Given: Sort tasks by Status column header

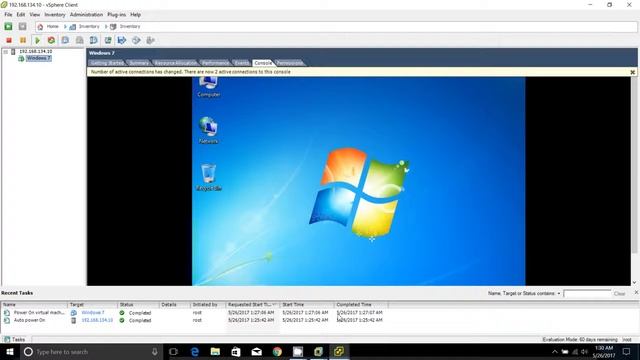Looking at the screenshot, I should [x=138, y=304].
